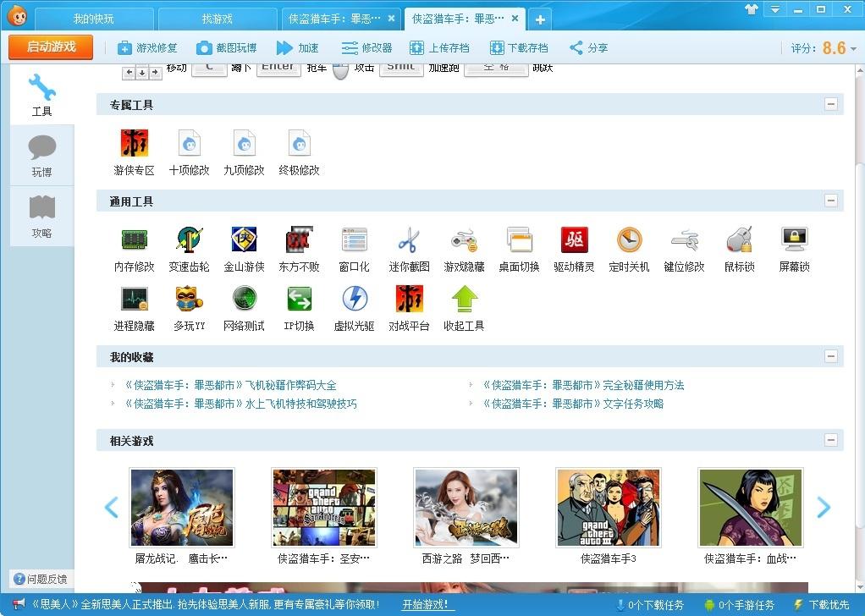Switch to the 找游戏 tab
The height and width of the screenshot is (616, 865).
click(217, 18)
